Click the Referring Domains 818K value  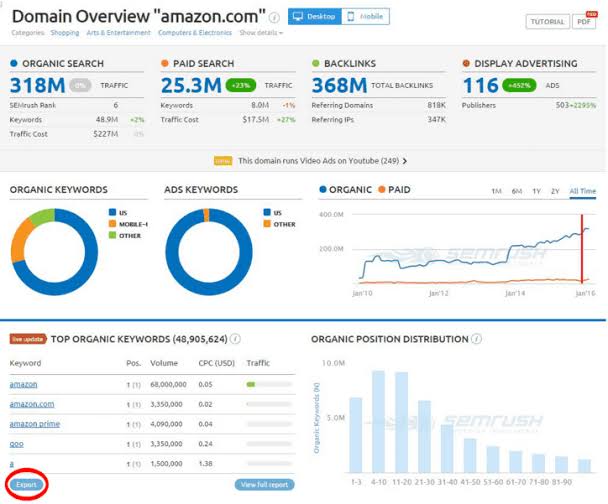(437, 105)
